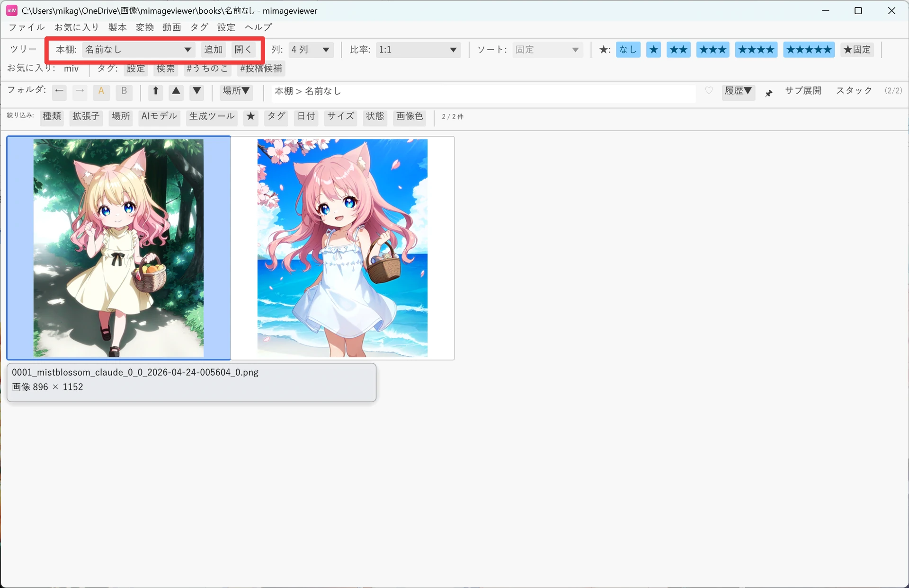Open the ソート sort dropdown

tap(547, 50)
